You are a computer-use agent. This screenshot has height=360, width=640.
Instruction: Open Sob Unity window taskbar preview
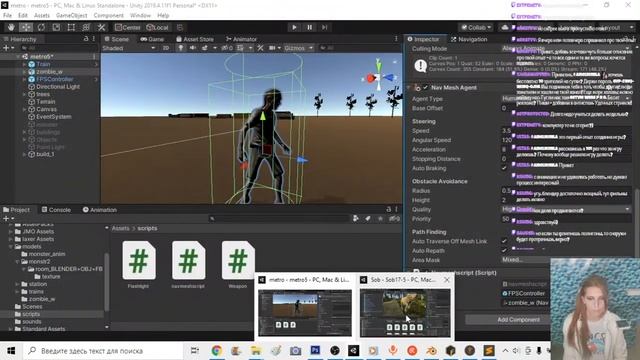pos(405,308)
